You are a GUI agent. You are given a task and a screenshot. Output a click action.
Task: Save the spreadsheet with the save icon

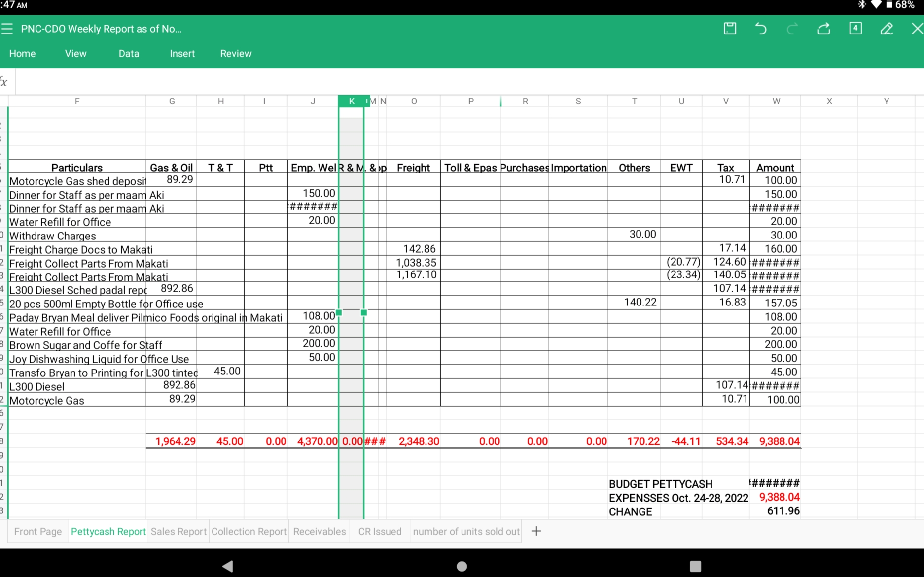[x=730, y=29]
